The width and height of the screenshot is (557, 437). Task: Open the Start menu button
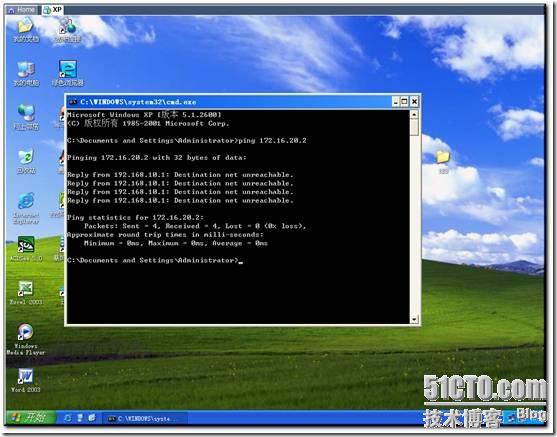(30, 417)
